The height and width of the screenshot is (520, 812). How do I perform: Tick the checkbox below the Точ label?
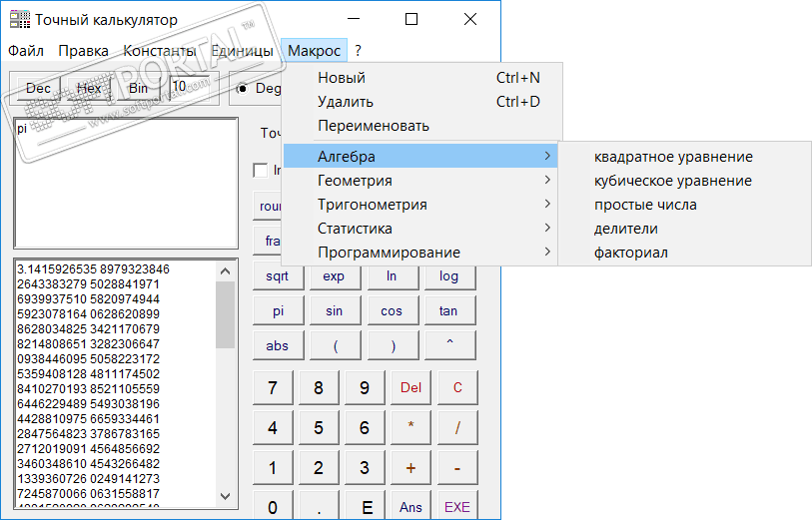pyautogui.click(x=260, y=170)
